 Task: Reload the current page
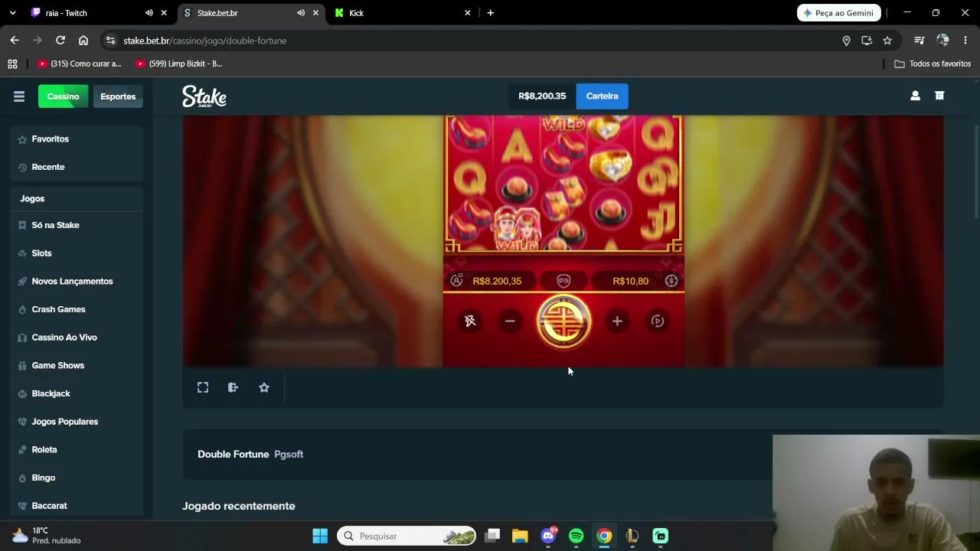coord(60,41)
